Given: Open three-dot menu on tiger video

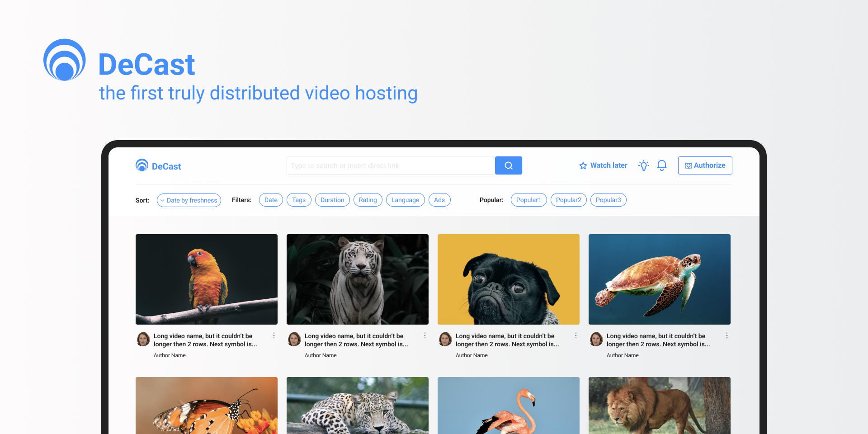Looking at the screenshot, I should click(425, 335).
